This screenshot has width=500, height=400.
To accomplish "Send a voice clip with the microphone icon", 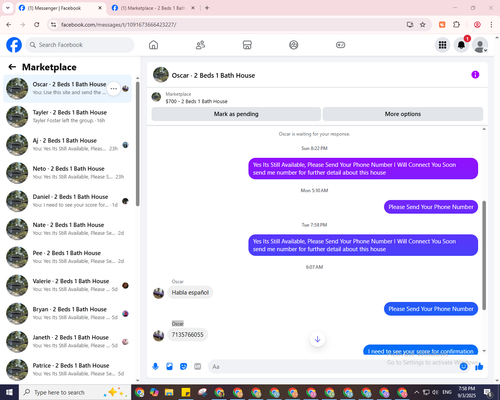I will 155,367.
